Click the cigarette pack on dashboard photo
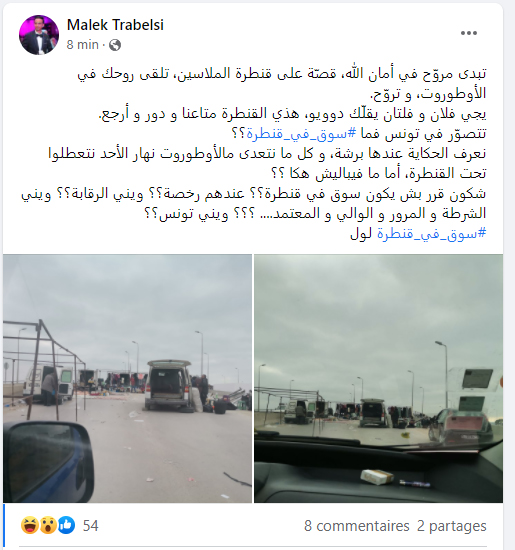 click(x=377, y=477)
